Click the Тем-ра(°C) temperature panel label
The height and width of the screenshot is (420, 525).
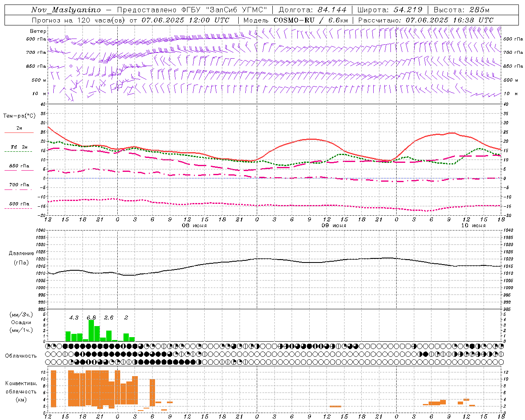click(19, 116)
